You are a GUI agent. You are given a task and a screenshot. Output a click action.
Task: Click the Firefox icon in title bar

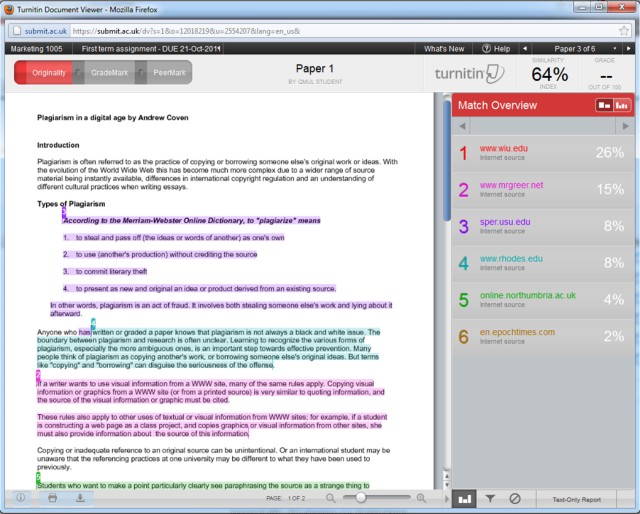[8, 9]
